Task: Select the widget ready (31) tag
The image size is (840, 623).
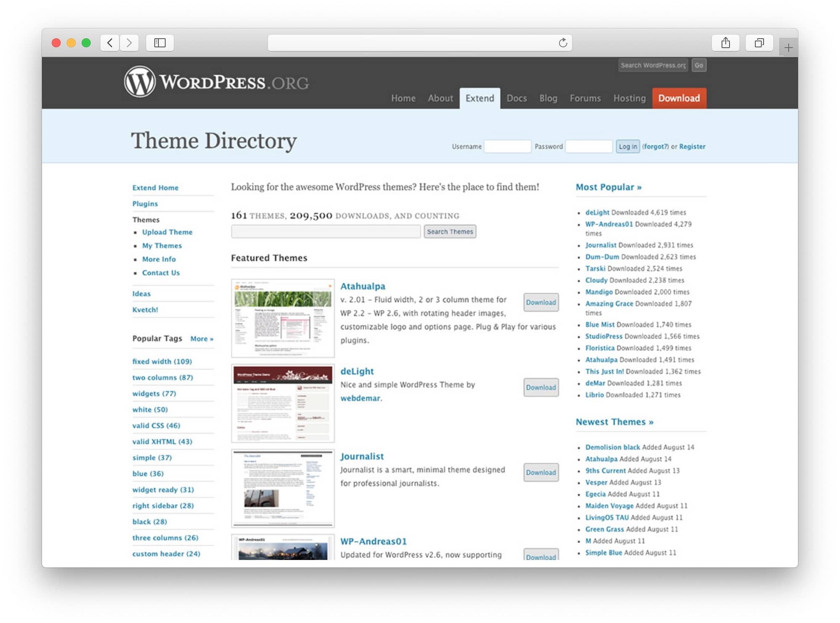Action: [163, 490]
